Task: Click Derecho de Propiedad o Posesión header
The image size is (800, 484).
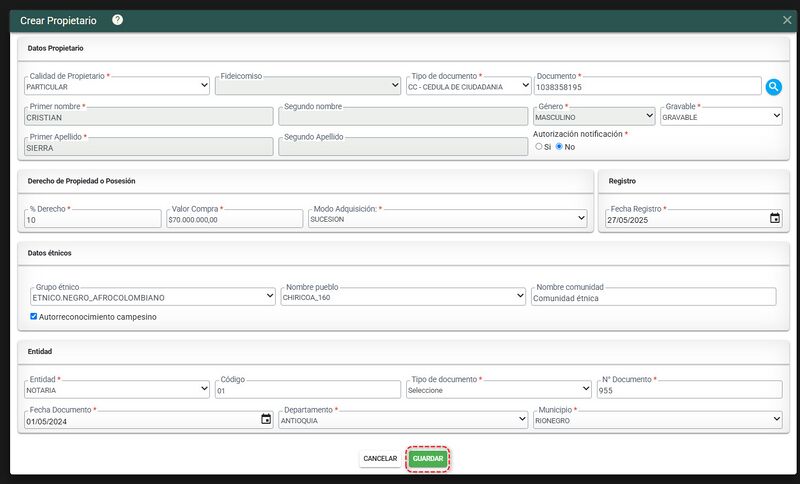Action: tap(82, 181)
